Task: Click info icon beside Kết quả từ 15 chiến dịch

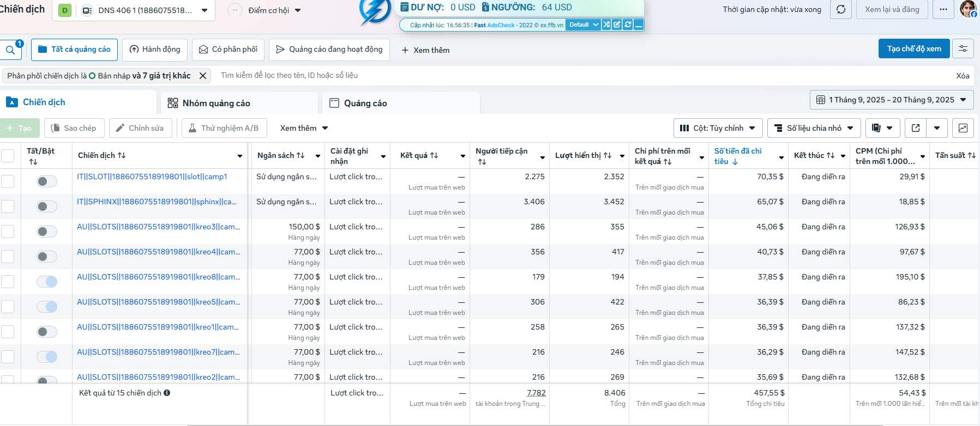Action: (167, 393)
